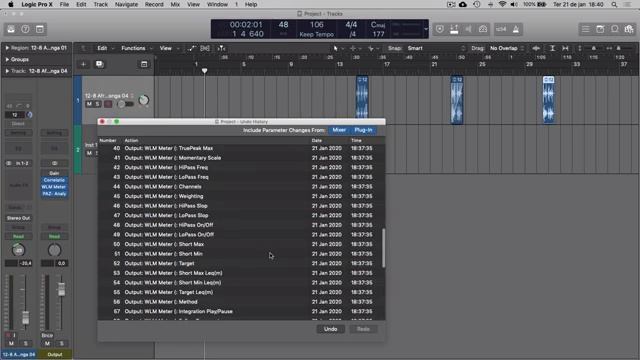
Task: Mute the 12-8 A...nga 04 channel strip
Action: tap(11, 344)
